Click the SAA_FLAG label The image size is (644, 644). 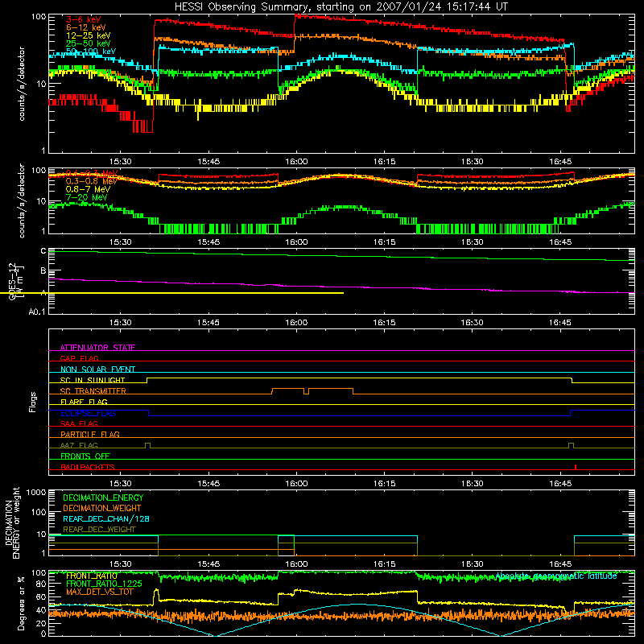[x=79, y=423]
